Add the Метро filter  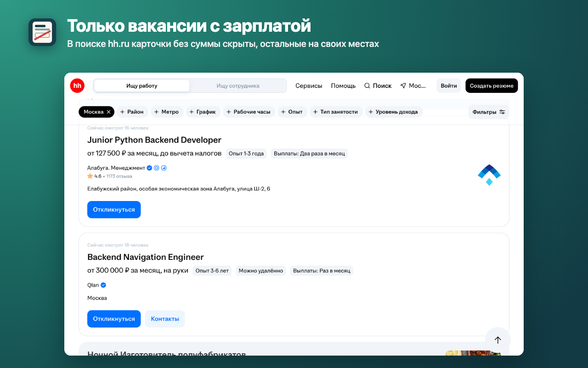166,112
